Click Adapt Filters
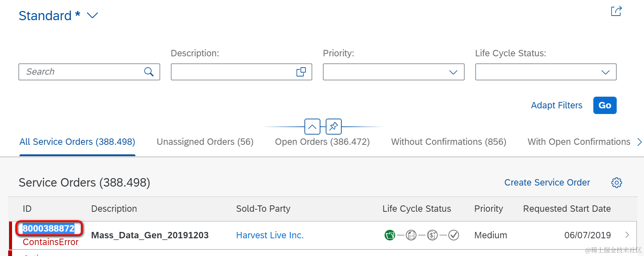Screen dimensions: 644x256 pos(556,106)
